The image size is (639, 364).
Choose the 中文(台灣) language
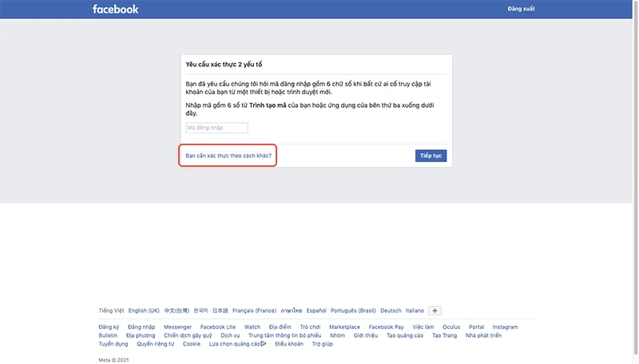[x=177, y=311]
